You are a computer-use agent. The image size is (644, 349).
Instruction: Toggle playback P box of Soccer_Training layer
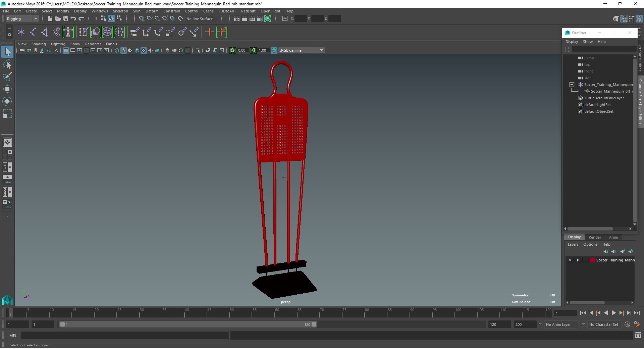point(578,260)
